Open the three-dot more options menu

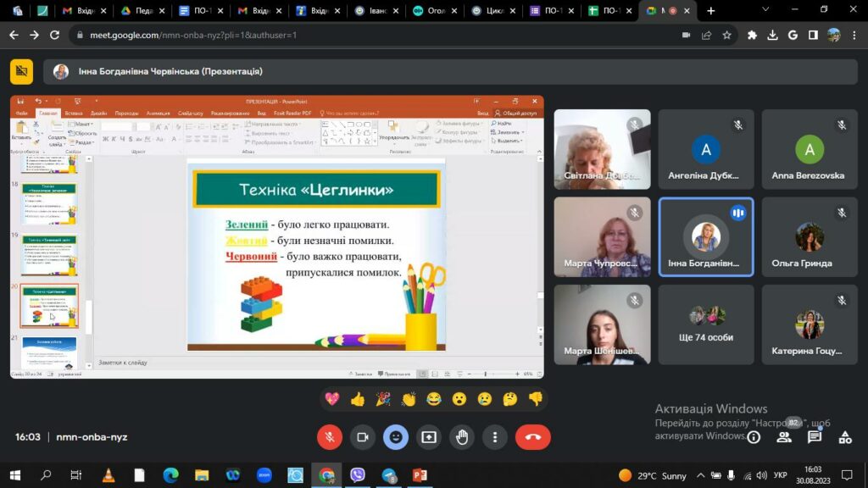pyautogui.click(x=495, y=437)
